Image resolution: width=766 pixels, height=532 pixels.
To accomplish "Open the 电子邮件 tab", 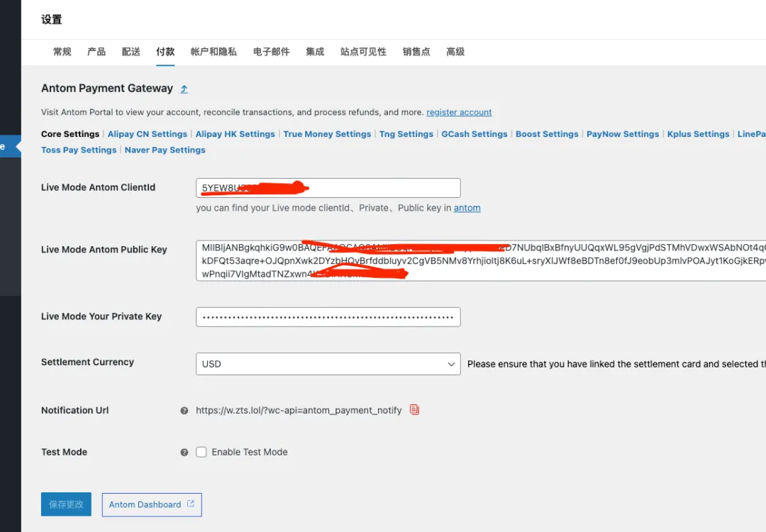I will (x=271, y=52).
